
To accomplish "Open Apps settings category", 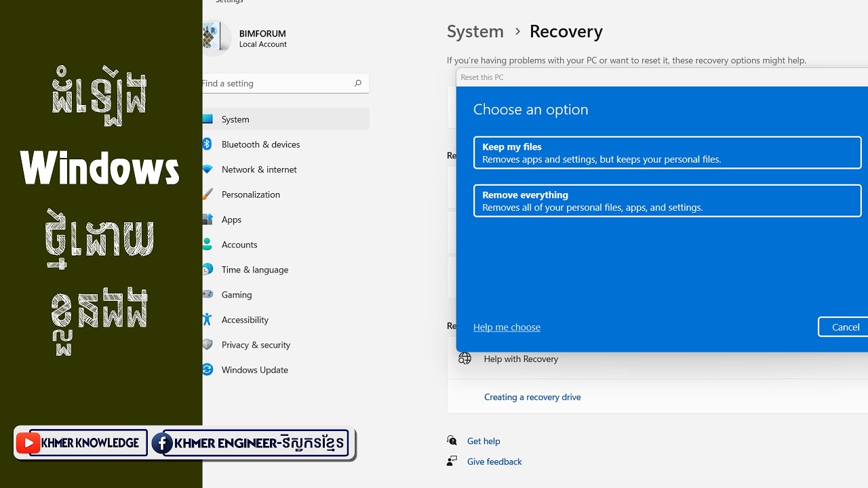I will pyautogui.click(x=285, y=220).
